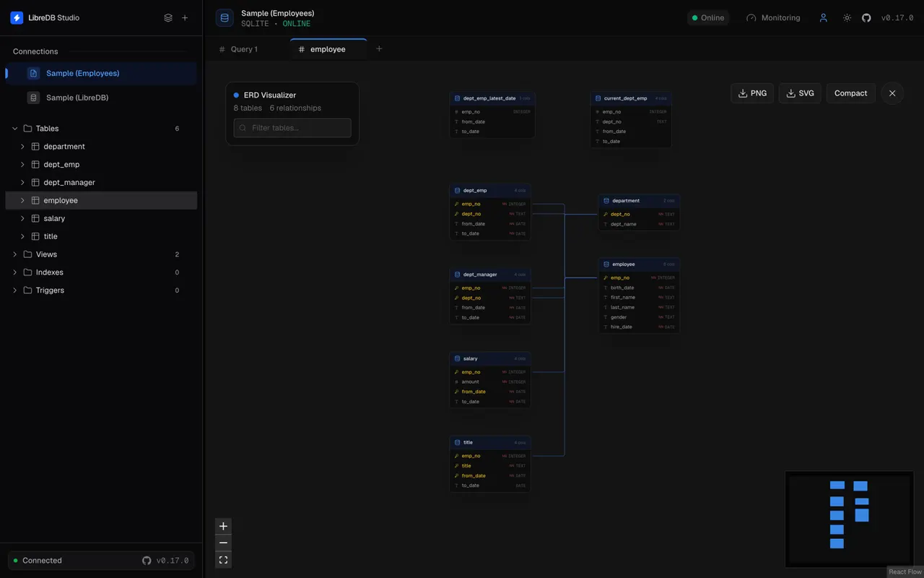The image size is (924, 578).
Task: Expand the Views folder
Action: click(x=15, y=254)
